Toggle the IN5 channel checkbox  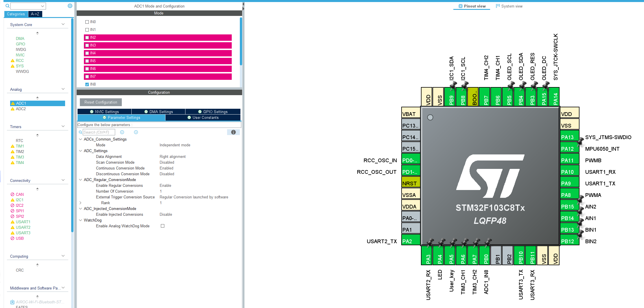click(x=87, y=61)
